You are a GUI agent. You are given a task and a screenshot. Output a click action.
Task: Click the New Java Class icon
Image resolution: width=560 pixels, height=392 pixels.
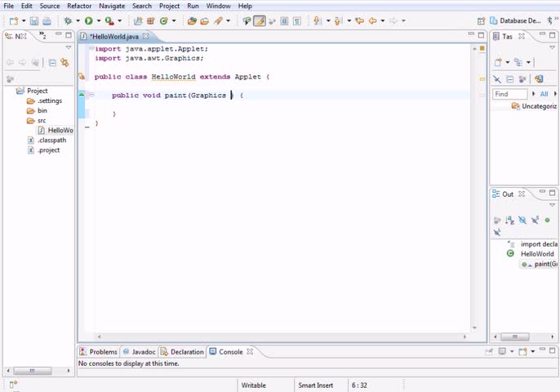tap(164, 21)
